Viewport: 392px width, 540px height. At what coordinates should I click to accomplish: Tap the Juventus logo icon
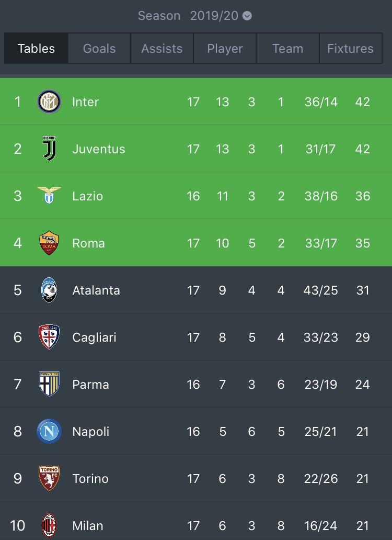click(50, 149)
